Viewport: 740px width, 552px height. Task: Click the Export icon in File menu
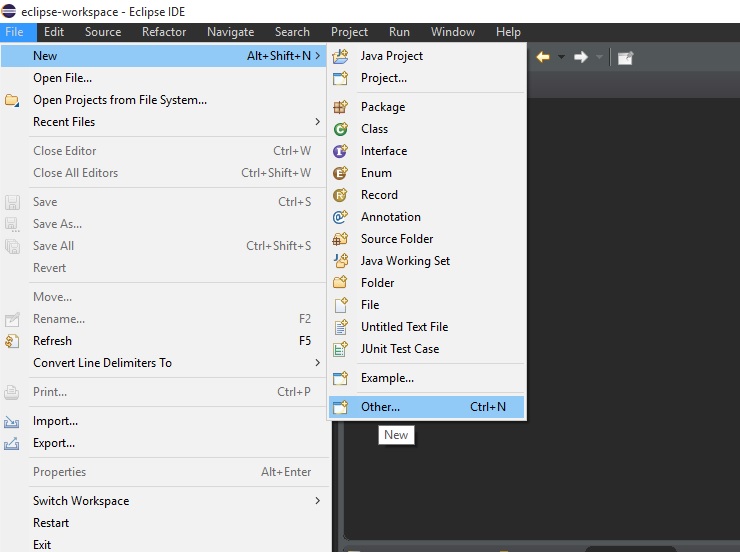pyautogui.click(x=12, y=443)
